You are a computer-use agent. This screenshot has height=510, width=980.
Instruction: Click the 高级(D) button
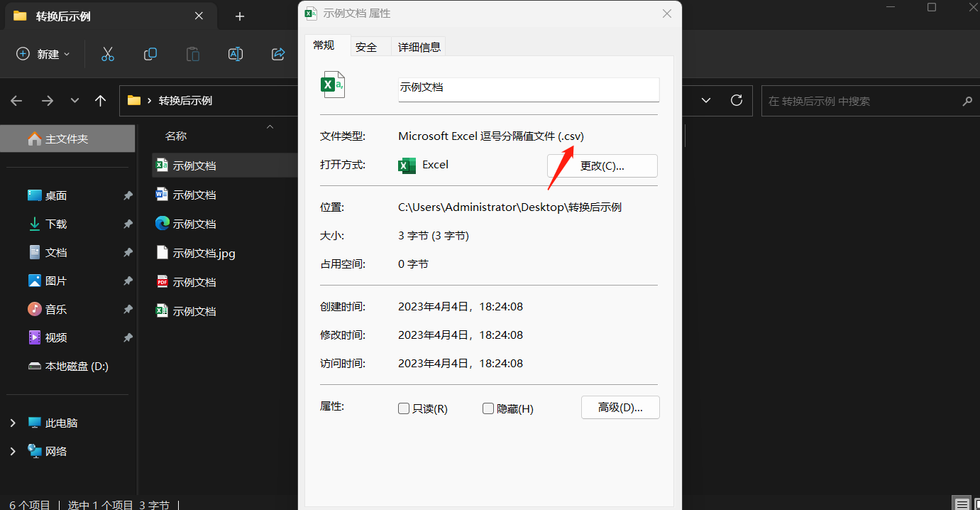[620, 407]
